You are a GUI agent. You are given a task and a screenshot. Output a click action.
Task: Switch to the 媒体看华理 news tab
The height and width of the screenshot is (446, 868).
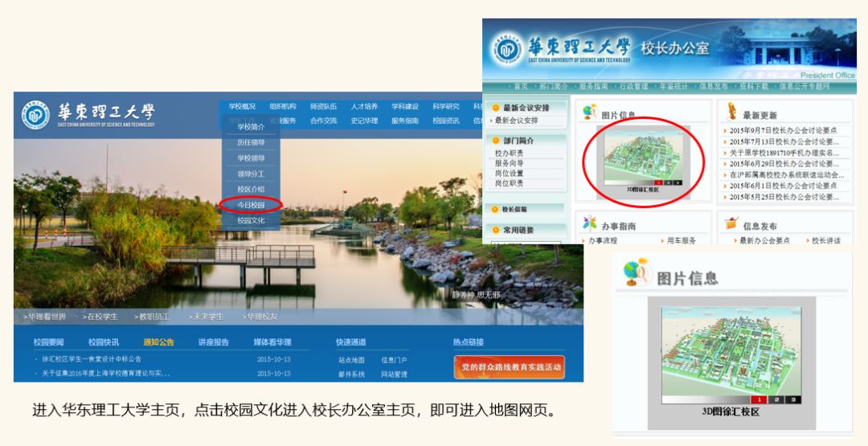[x=272, y=342]
